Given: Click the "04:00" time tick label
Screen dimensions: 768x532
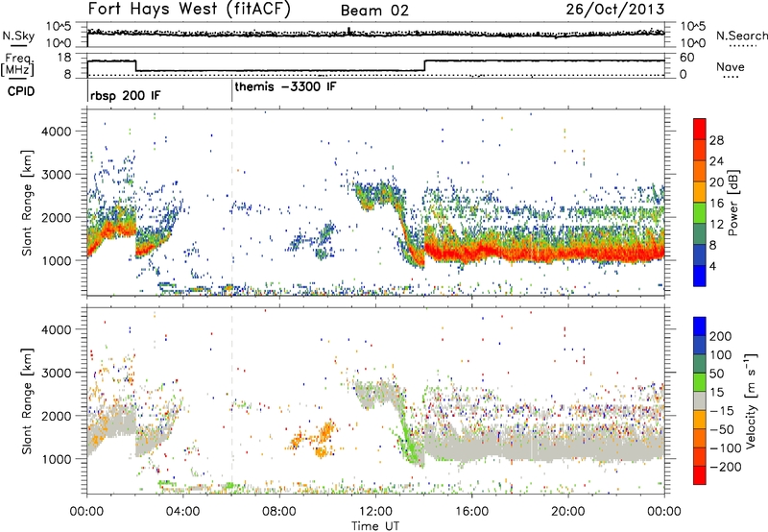Looking at the screenshot, I should pyautogui.click(x=183, y=512).
